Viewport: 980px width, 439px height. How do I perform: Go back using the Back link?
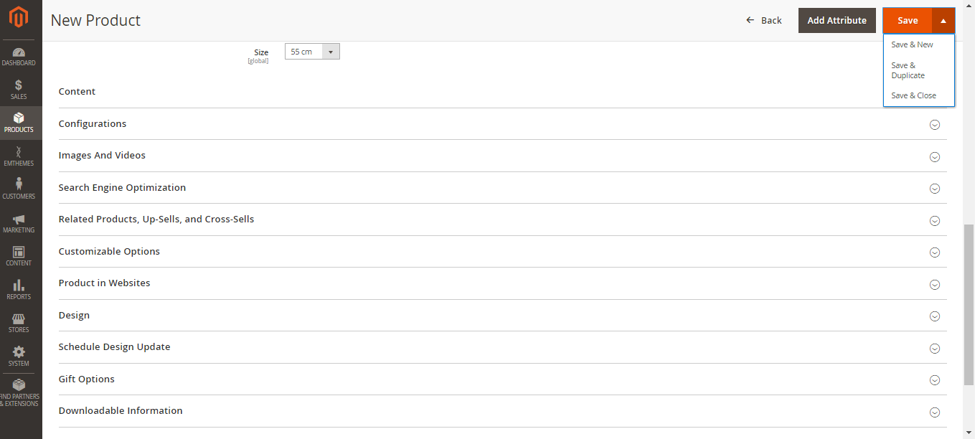764,20
